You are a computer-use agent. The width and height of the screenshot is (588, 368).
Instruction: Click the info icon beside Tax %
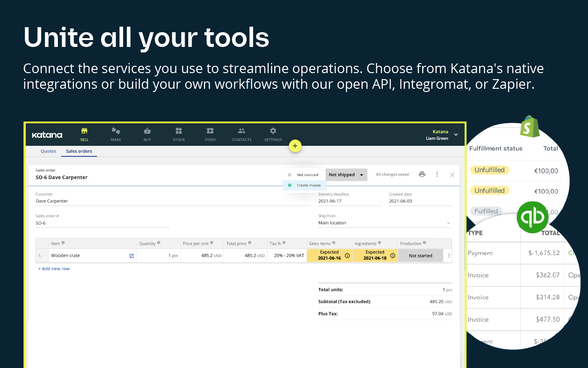coord(284,243)
